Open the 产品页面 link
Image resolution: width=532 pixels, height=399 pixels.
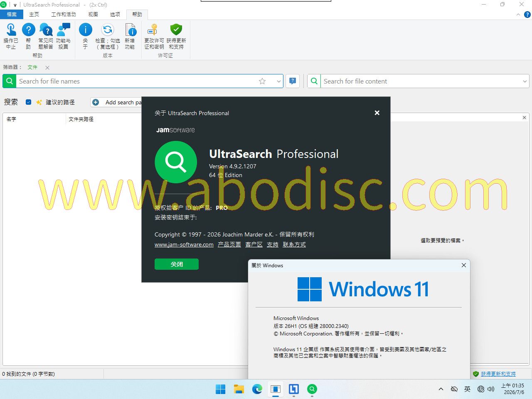pos(229,244)
